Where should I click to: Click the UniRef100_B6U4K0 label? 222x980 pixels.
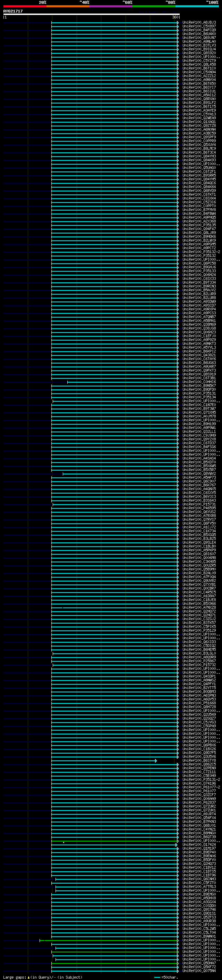click(x=199, y=34)
